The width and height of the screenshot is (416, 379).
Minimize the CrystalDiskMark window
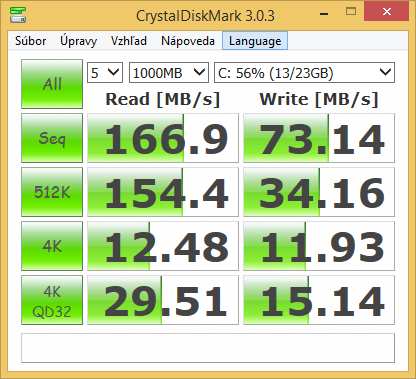point(324,12)
